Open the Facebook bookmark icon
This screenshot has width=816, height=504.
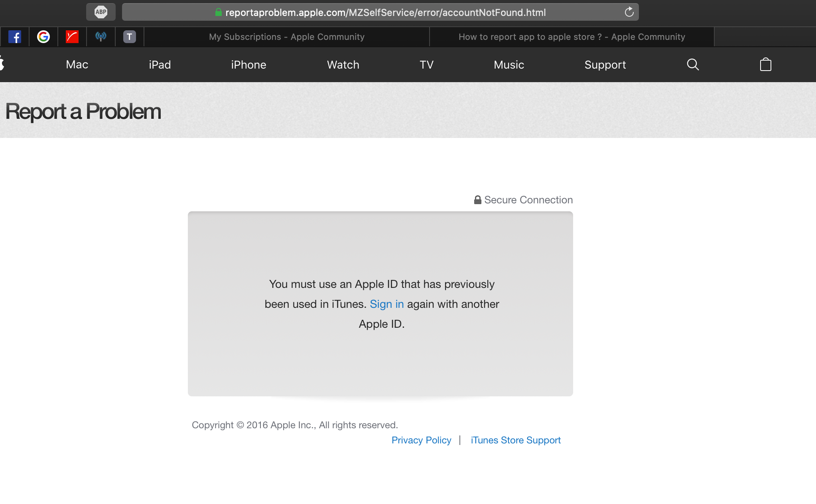coord(15,37)
